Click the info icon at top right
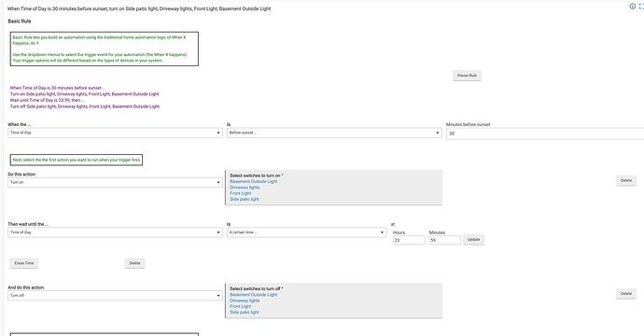The image size is (644, 336). point(633,7)
